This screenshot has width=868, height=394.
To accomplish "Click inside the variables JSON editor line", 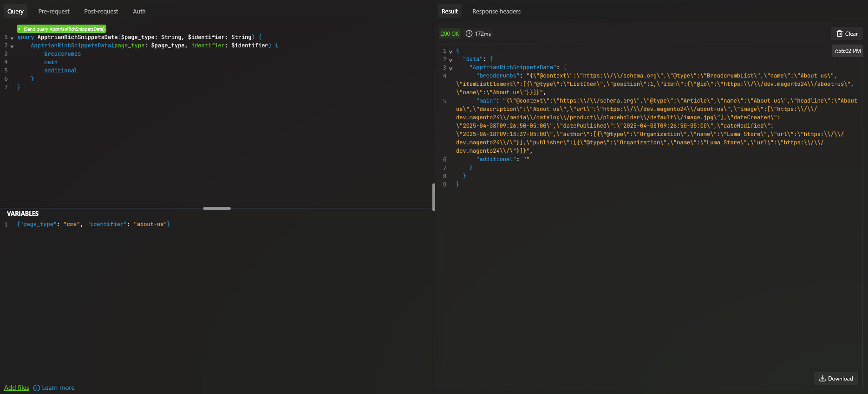I will [224, 224].
